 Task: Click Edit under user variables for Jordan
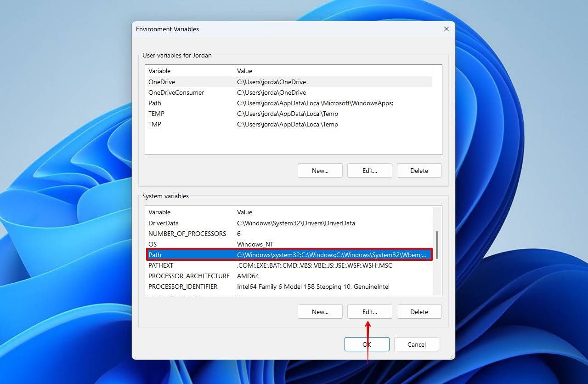[370, 171]
